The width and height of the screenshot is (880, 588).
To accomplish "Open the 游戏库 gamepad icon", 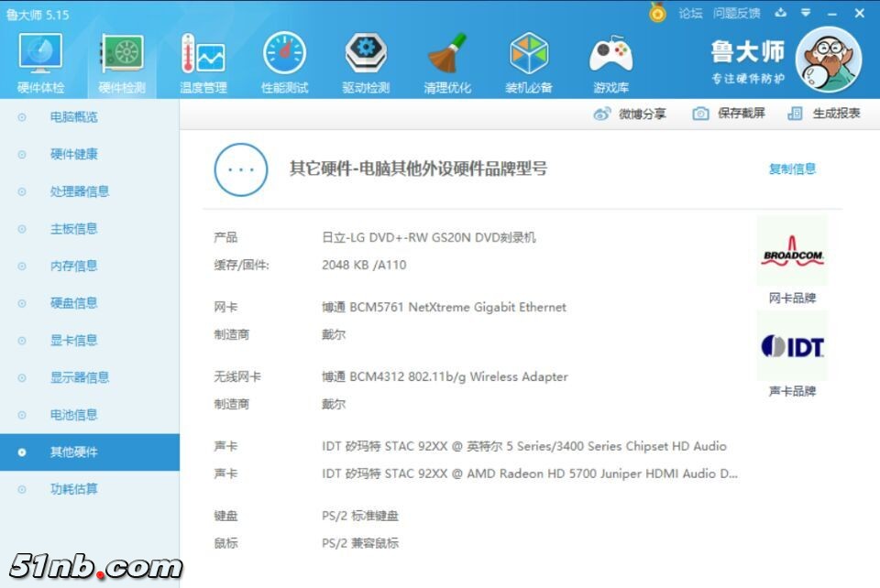I will [x=610, y=55].
